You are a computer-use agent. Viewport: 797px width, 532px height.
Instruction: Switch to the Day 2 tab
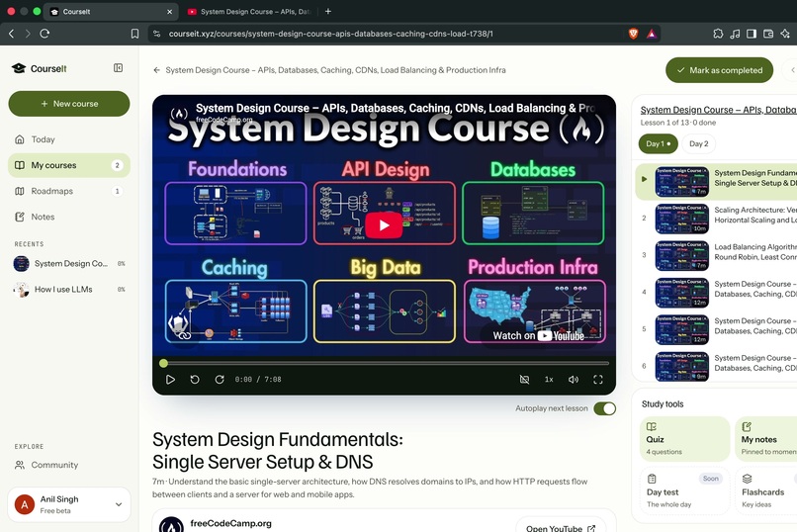[698, 143]
